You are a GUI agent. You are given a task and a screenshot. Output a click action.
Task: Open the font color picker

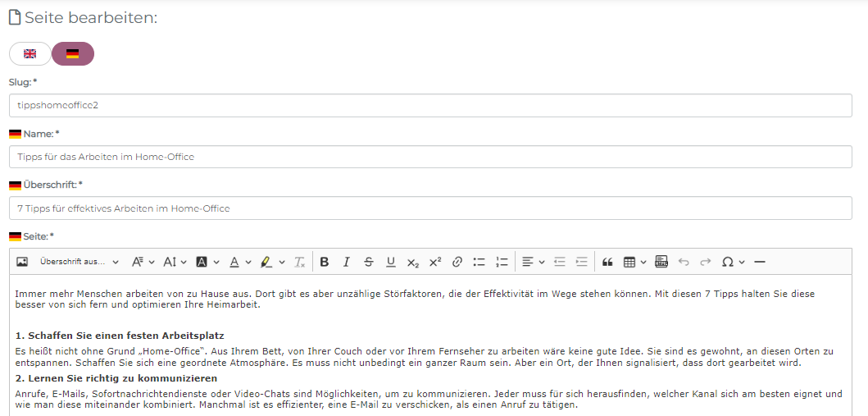(x=239, y=262)
